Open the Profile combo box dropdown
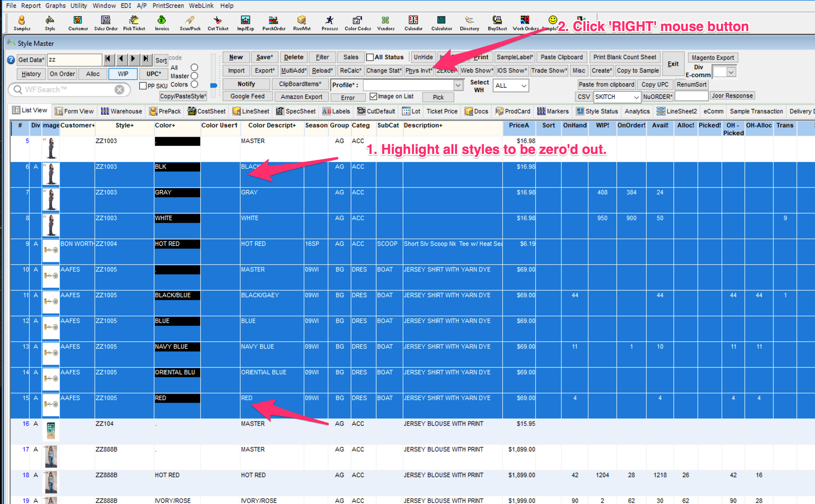The image size is (815, 504). [458, 85]
